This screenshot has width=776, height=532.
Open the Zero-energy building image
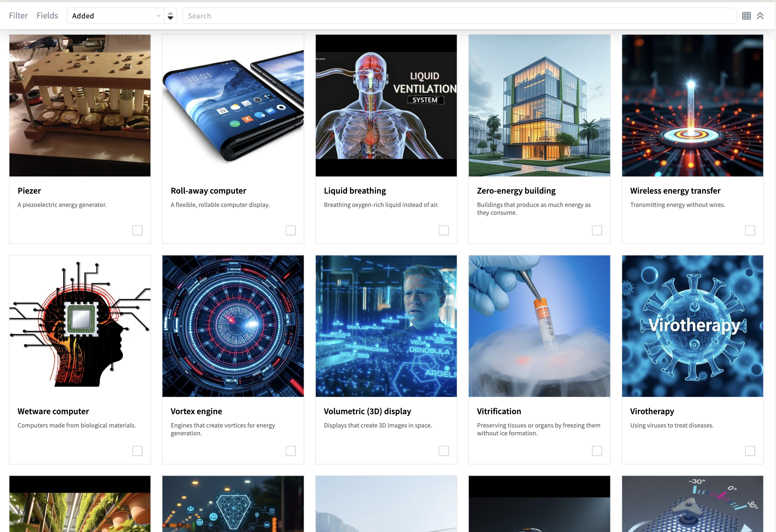(539, 106)
